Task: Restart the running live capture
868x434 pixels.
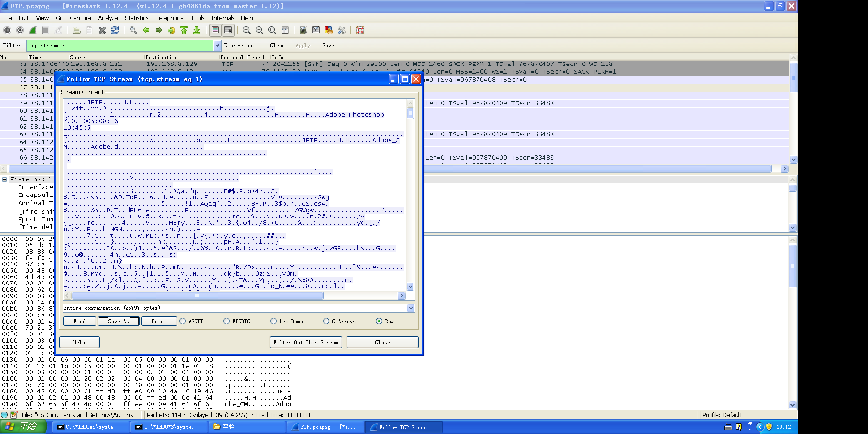Action: point(58,30)
